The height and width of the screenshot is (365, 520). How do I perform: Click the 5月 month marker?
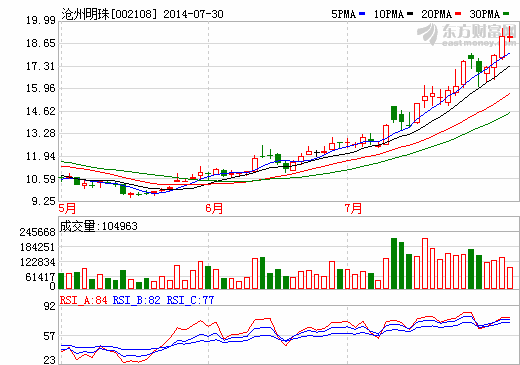67,209
